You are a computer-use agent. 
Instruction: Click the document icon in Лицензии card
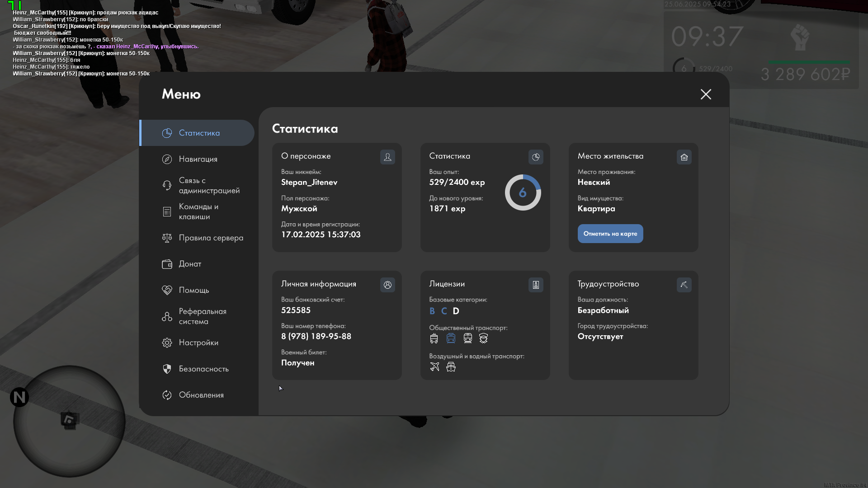[x=536, y=285]
